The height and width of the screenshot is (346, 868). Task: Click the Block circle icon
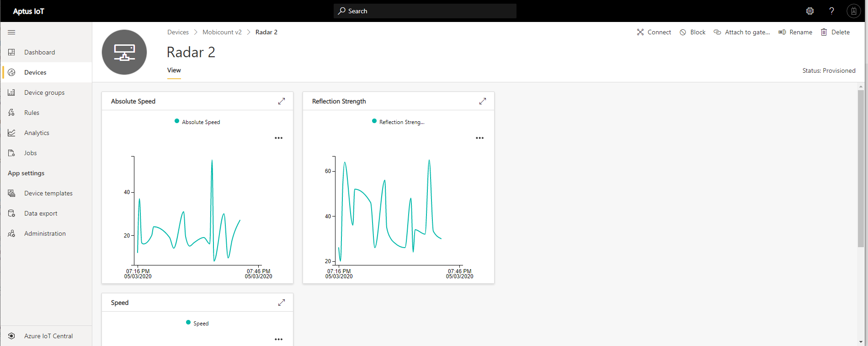[x=683, y=32]
